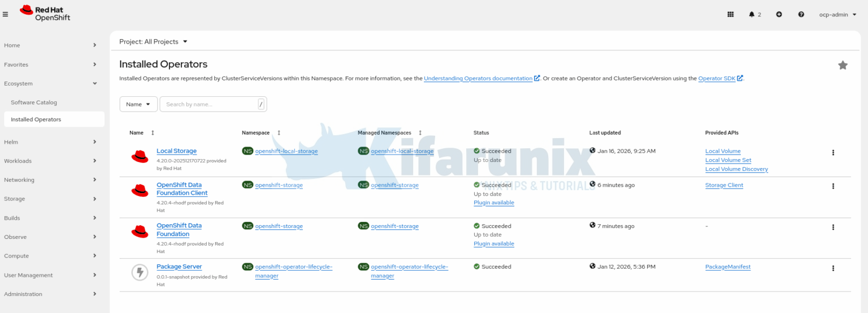Open openshift-operator-lifecycle-manager namespace link
868x313 pixels.
point(294,271)
